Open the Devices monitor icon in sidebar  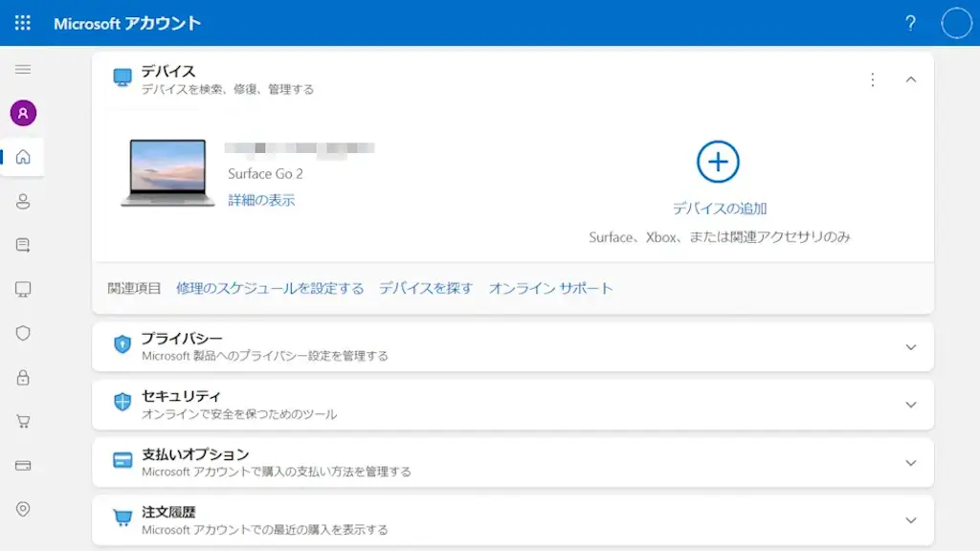click(x=23, y=289)
